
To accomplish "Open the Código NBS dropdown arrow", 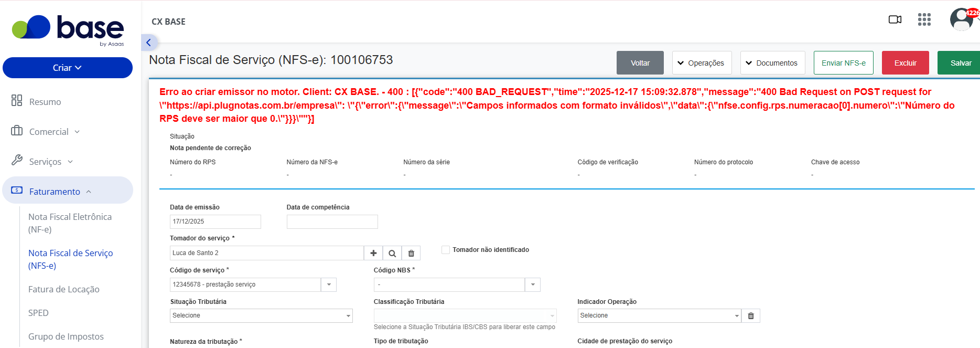I will (533, 284).
